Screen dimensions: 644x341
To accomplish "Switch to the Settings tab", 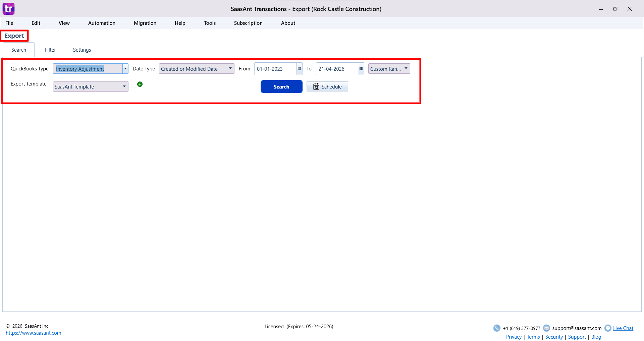I will pos(82,50).
